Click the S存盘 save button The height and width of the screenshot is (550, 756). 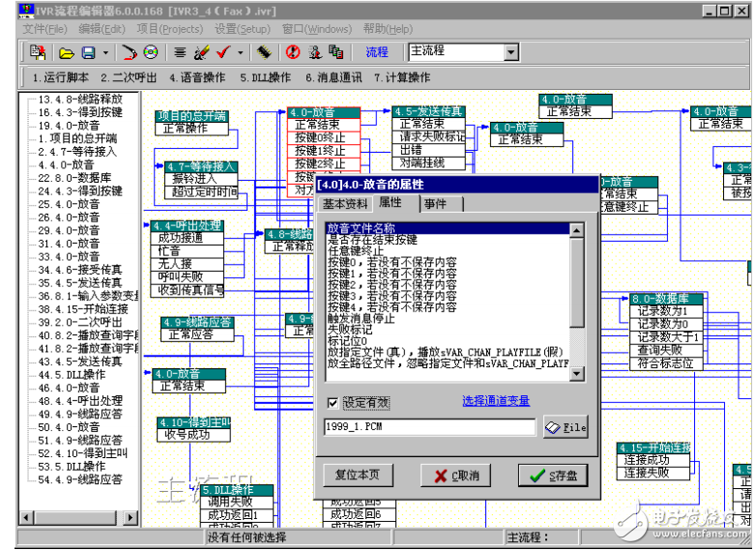pyautogui.click(x=551, y=476)
